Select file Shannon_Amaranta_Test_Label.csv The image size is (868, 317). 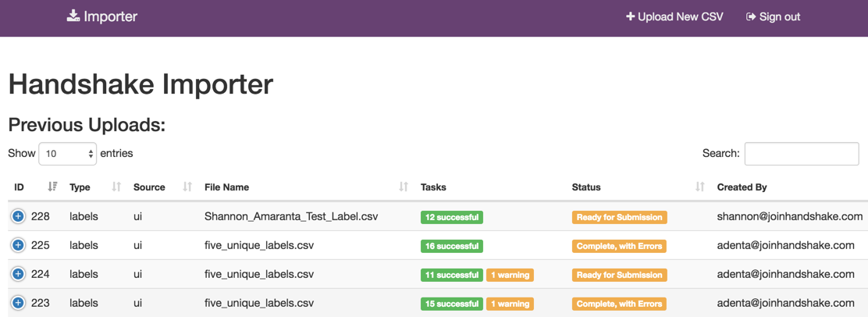pyautogui.click(x=291, y=217)
